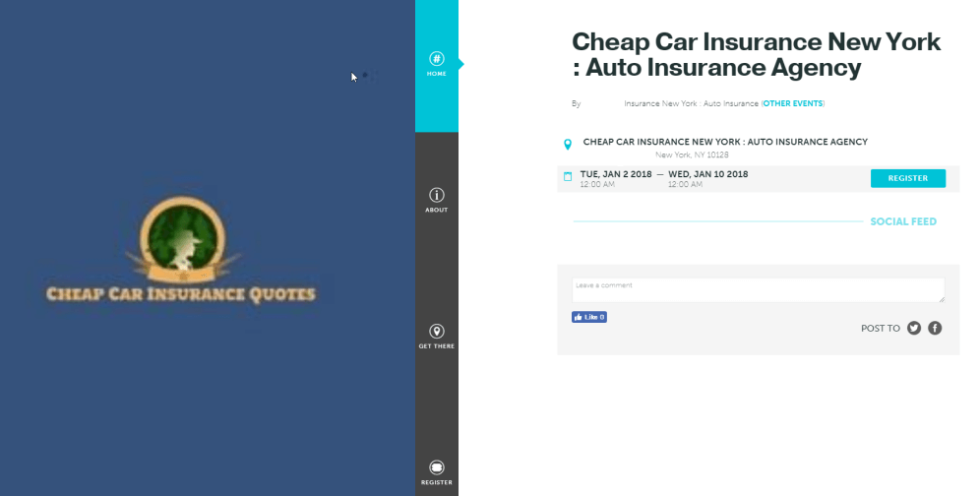Click the start date TUE, JAN 2 2018
This screenshot has height=496, width=980.
[616, 174]
